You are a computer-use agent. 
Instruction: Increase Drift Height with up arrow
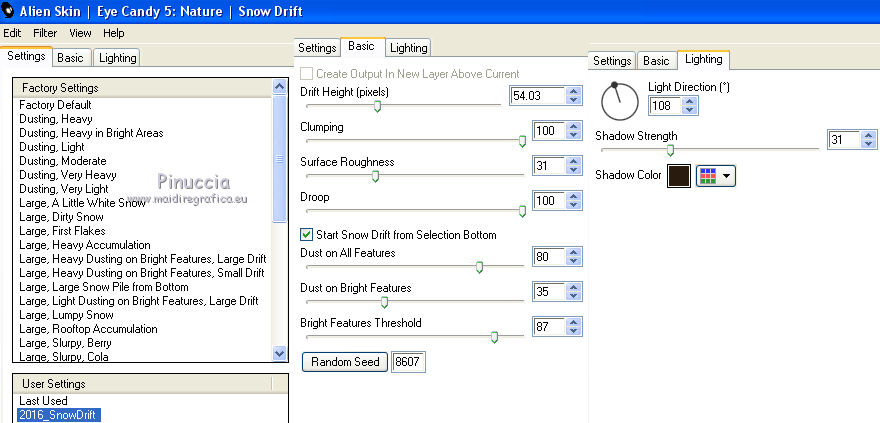(x=573, y=91)
